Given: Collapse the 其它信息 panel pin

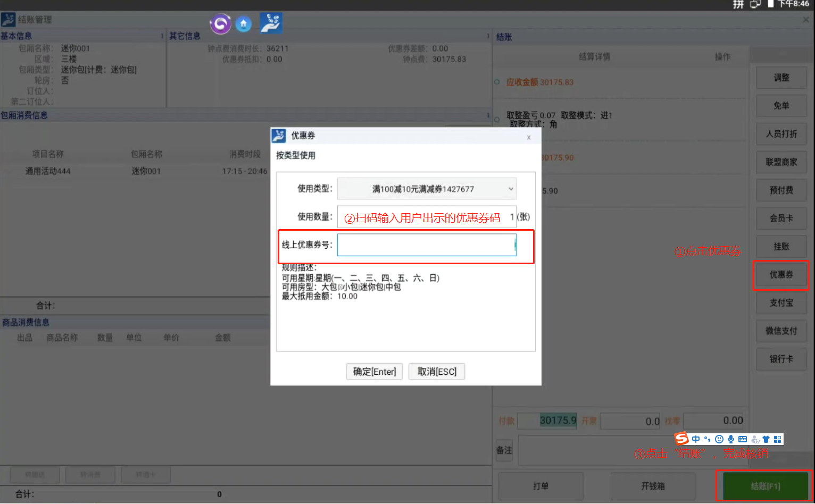Looking at the screenshot, I should (x=488, y=36).
